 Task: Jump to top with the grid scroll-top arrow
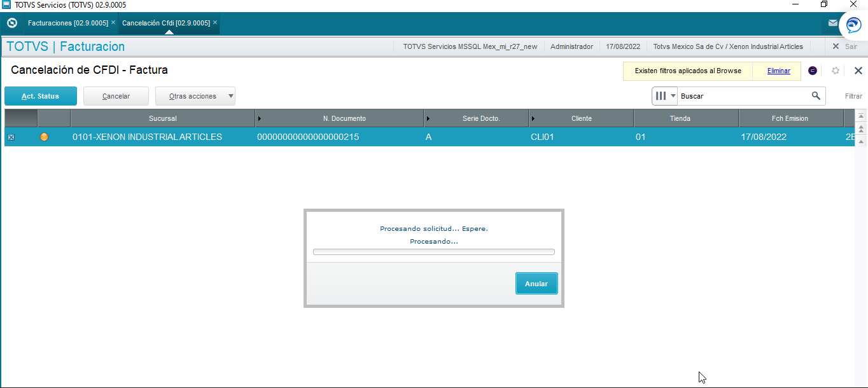click(x=861, y=116)
